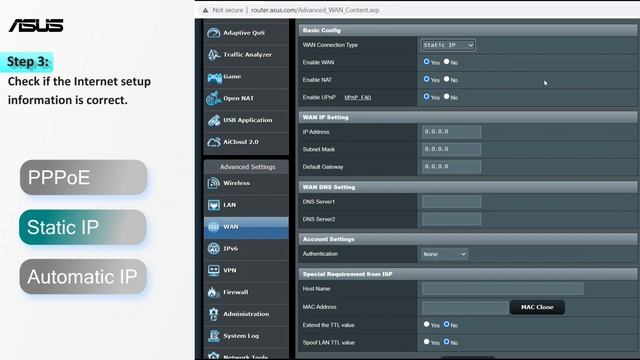The width and height of the screenshot is (640, 360).
Task: Open the Firewall settings page
Action: pos(246,292)
